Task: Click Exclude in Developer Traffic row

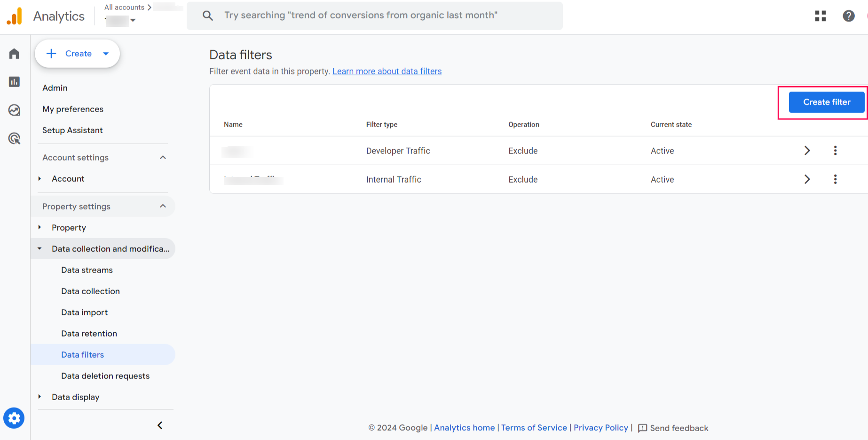Action: 523,151
